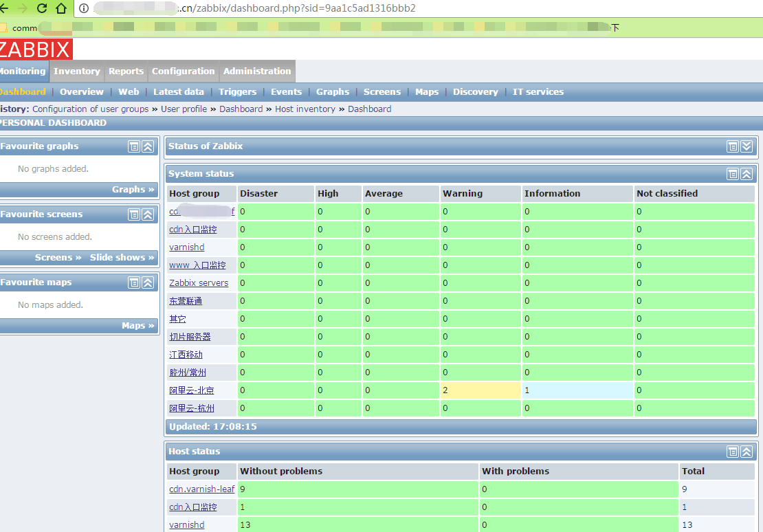Open varnishd link in Host status

pyautogui.click(x=187, y=524)
